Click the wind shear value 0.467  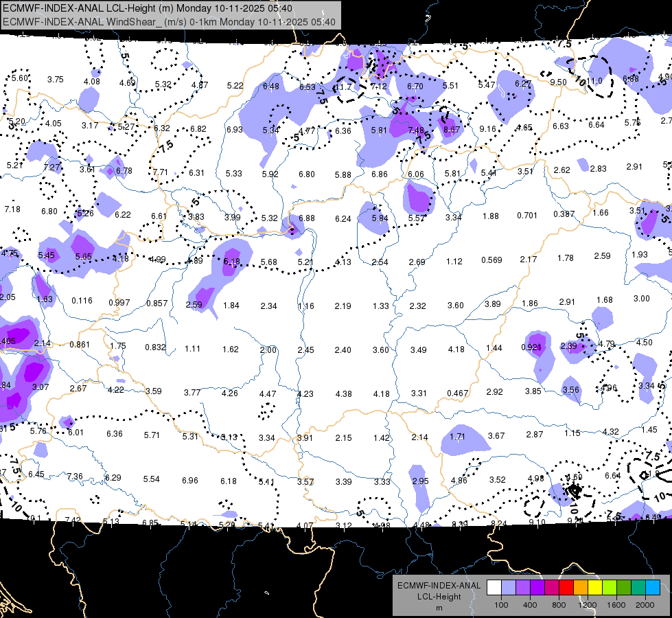pyautogui.click(x=457, y=393)
